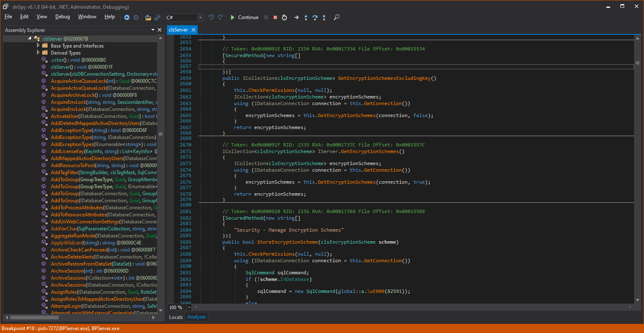Image resolution: width=644 pixels, height=333 pixels.
Task: Open the Debug menu
Action: tap(62, 17)
